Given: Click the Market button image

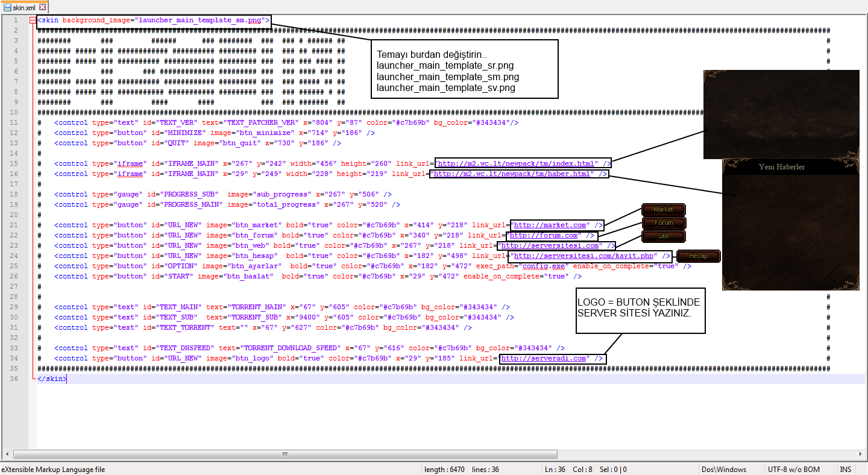Looking at the screenshot, I should click(663, 209).
